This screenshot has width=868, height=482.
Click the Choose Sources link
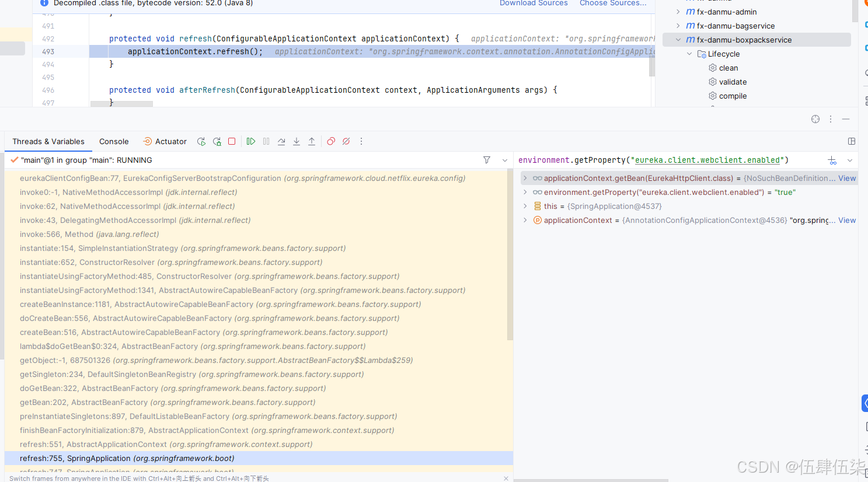(x=613, y=3)
